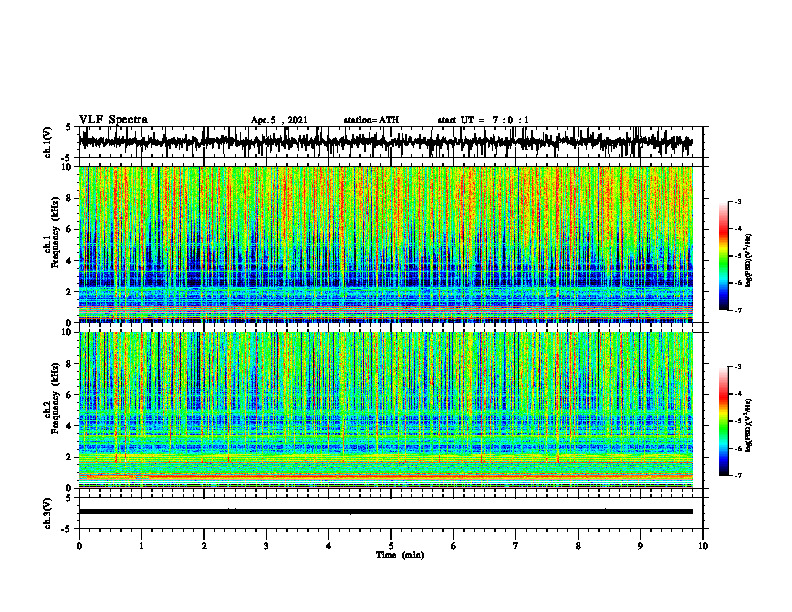Click time axis tick label "3"
This screenshot has width=792, height=612.
266,546
